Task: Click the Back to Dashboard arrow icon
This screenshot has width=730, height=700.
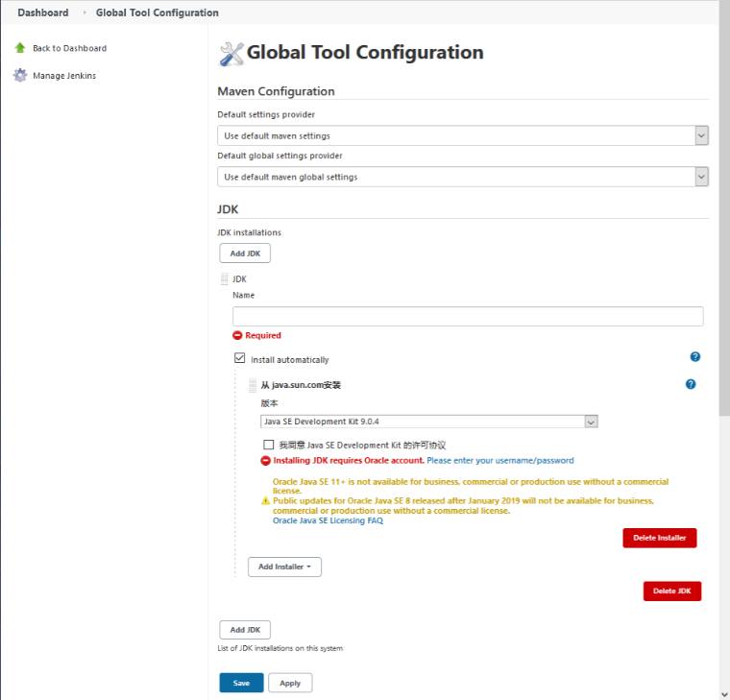Action: (x=20, y=48)
